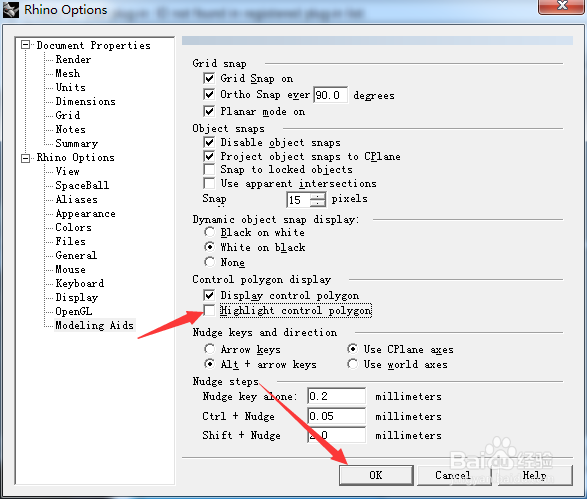Toggle the Ortho Snap every checkbox

(x=209, y=94)
